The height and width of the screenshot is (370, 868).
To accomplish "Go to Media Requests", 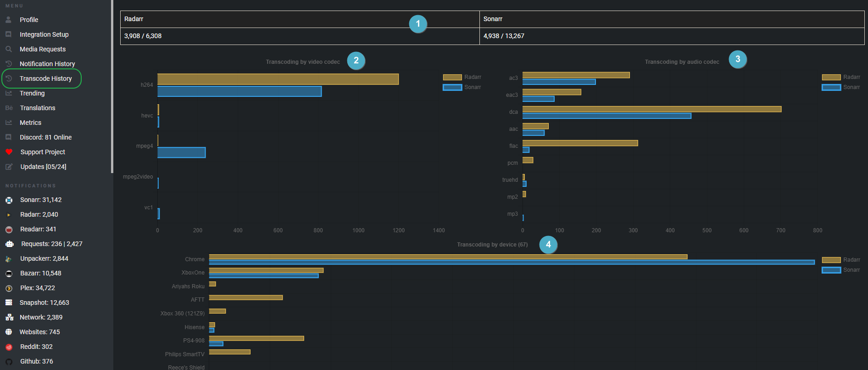I will tap(43, 49).
